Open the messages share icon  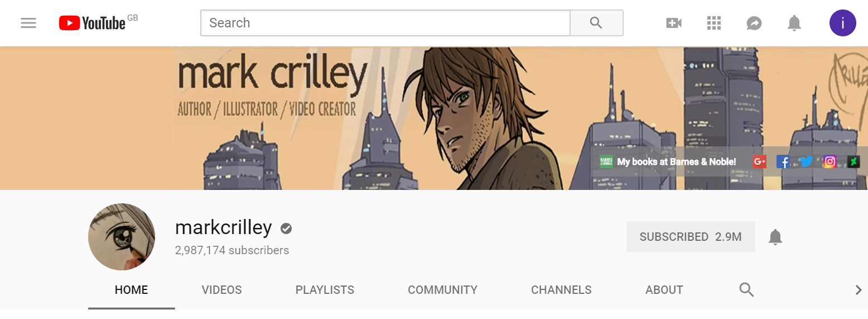point(754,23)
